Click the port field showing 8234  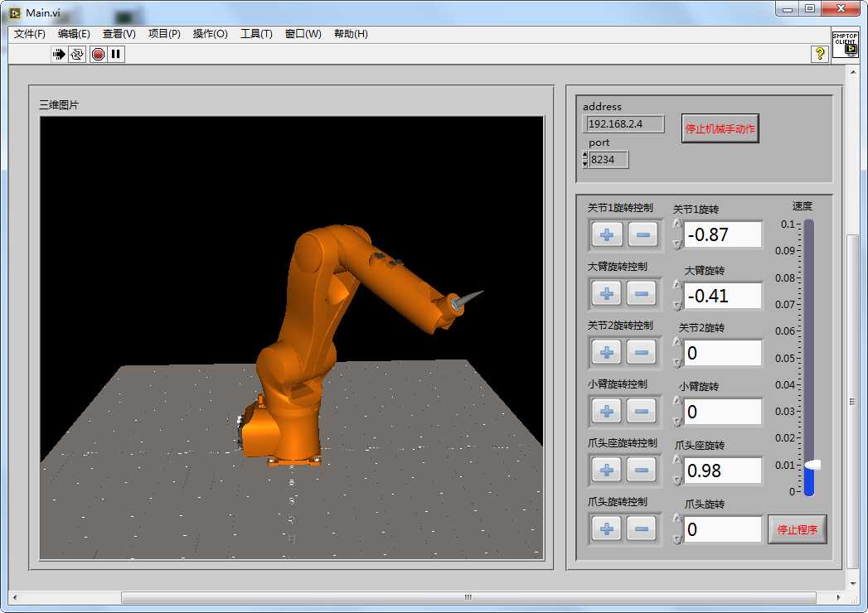[x=609, y=159]
